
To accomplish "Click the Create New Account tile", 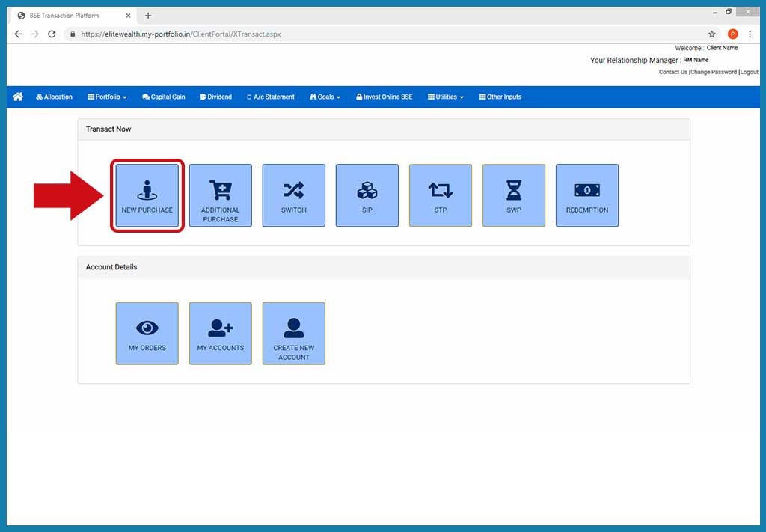I will 293,333.
